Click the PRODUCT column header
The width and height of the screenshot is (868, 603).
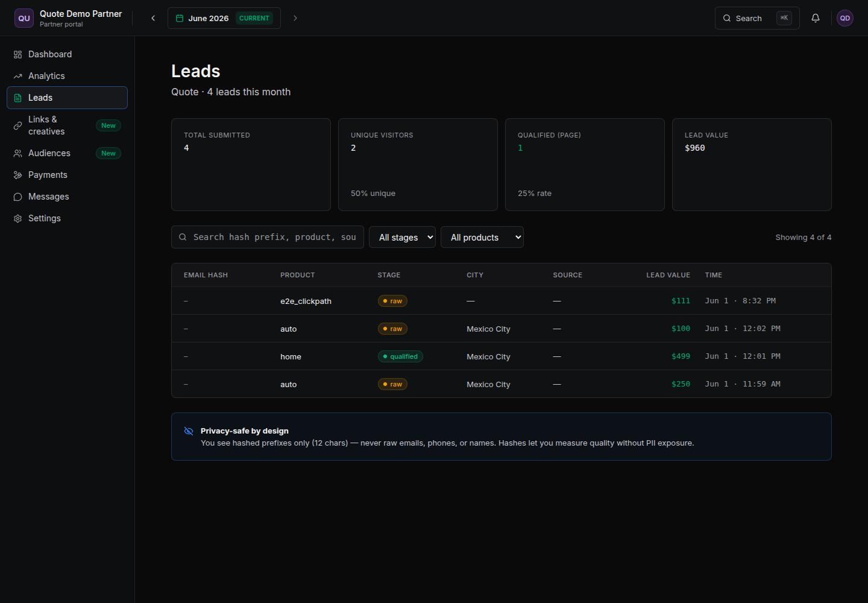tap(297, 275)
